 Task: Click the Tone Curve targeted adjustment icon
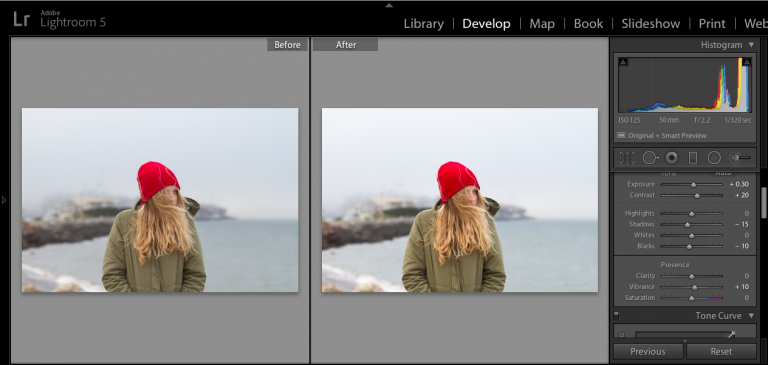click(622, 335)
